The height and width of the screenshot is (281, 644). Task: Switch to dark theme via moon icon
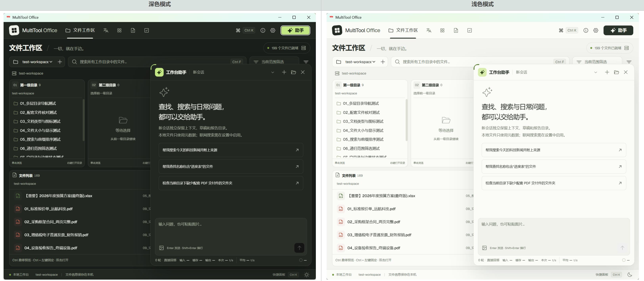630,274
